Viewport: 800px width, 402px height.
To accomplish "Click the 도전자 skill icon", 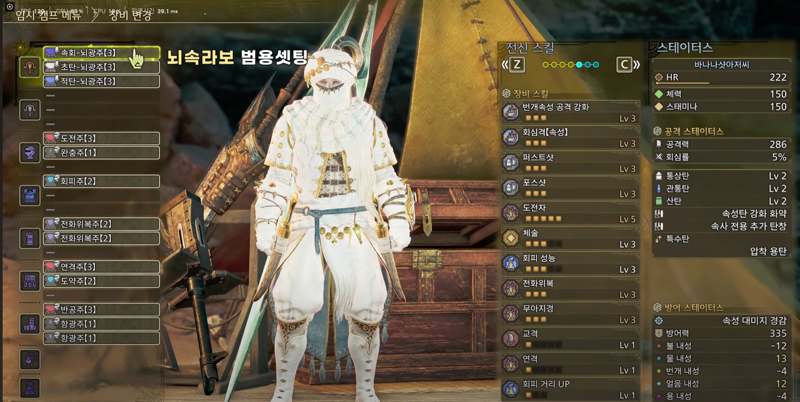I will coord(511,212).
